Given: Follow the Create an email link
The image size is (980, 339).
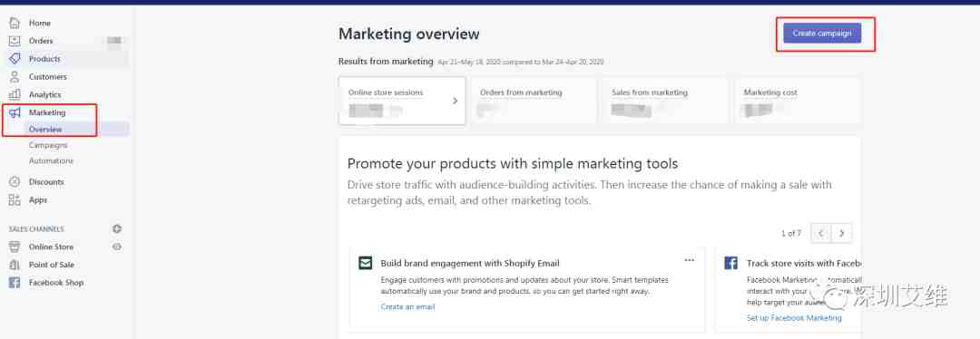Looking at the screenshot, I should click(407, 307).
